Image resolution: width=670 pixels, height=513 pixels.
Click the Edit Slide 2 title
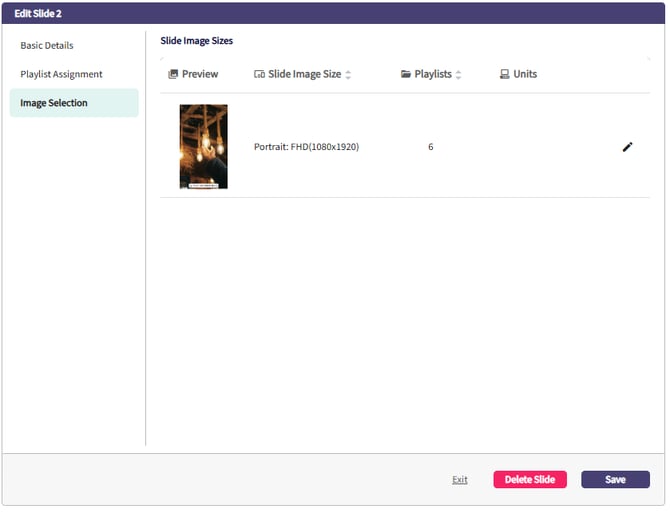38,14
